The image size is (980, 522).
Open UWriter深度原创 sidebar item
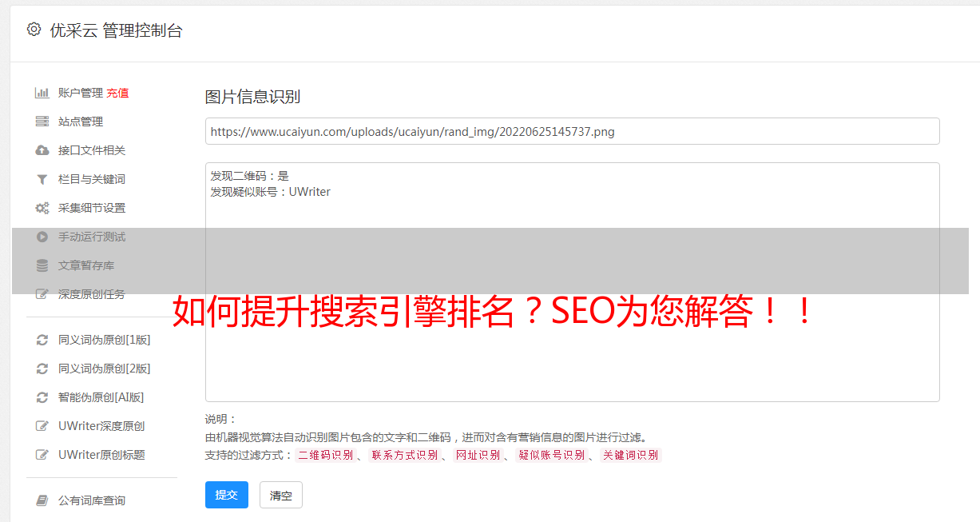(x=101, y=426)
